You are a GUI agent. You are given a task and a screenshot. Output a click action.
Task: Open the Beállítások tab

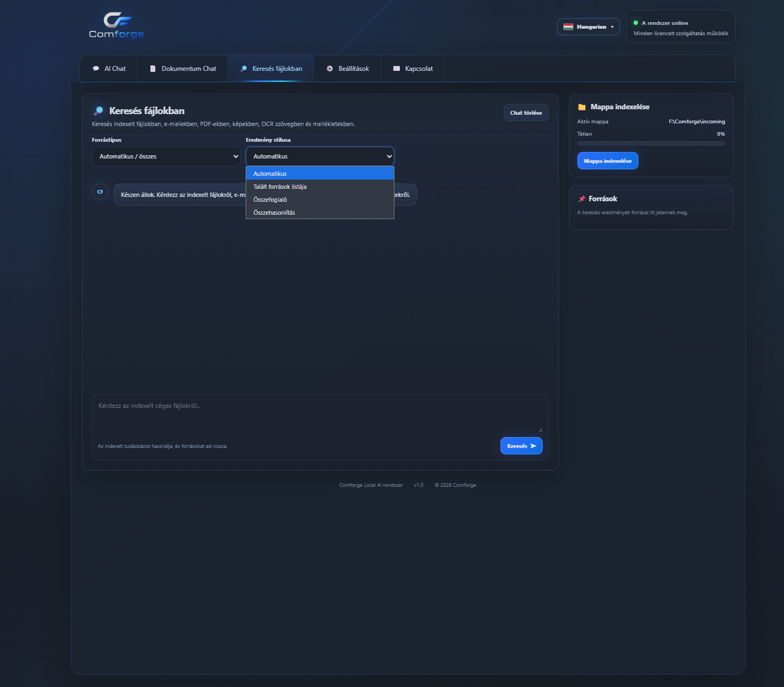pos(347,69)
